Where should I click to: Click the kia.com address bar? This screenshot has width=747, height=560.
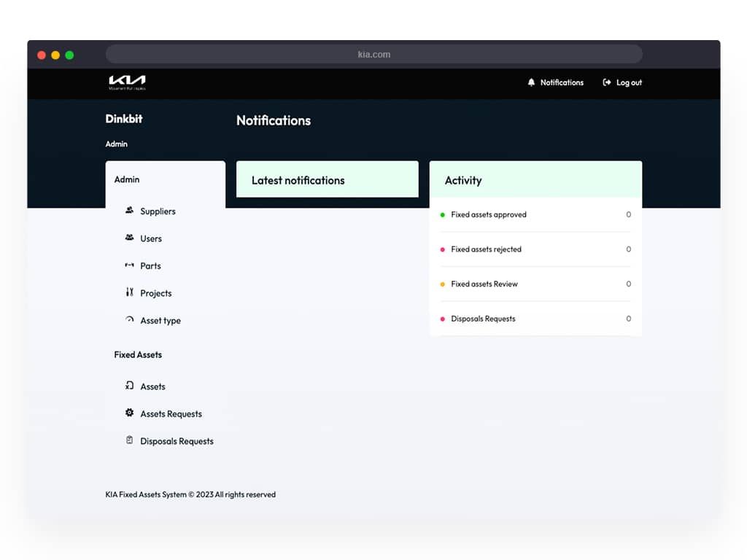[374, 54]
